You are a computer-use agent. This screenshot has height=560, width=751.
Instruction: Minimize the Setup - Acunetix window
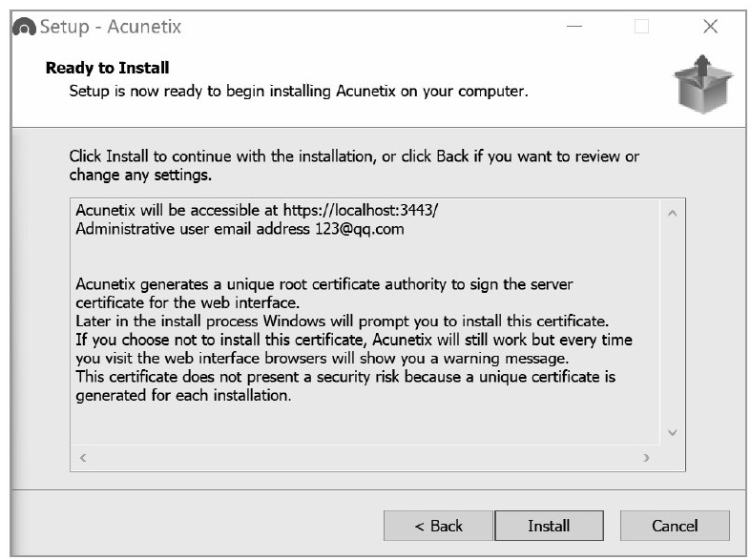coord(574,27)
